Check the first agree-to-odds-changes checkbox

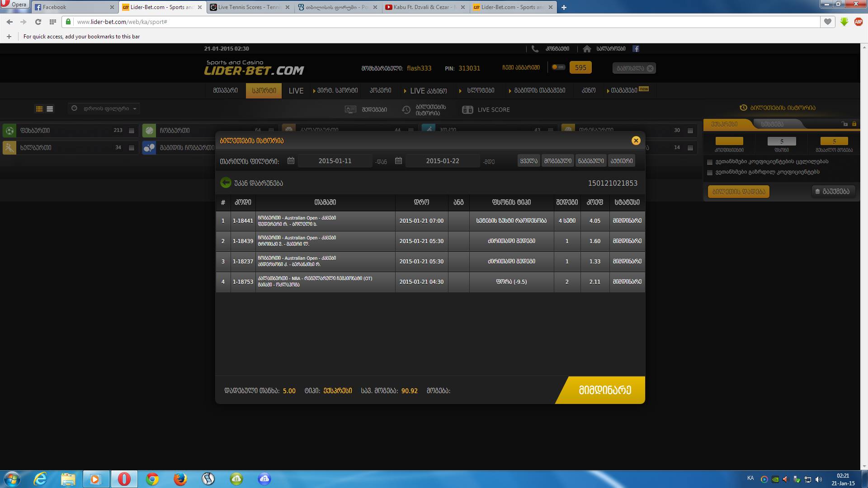[x=710, y=162]
